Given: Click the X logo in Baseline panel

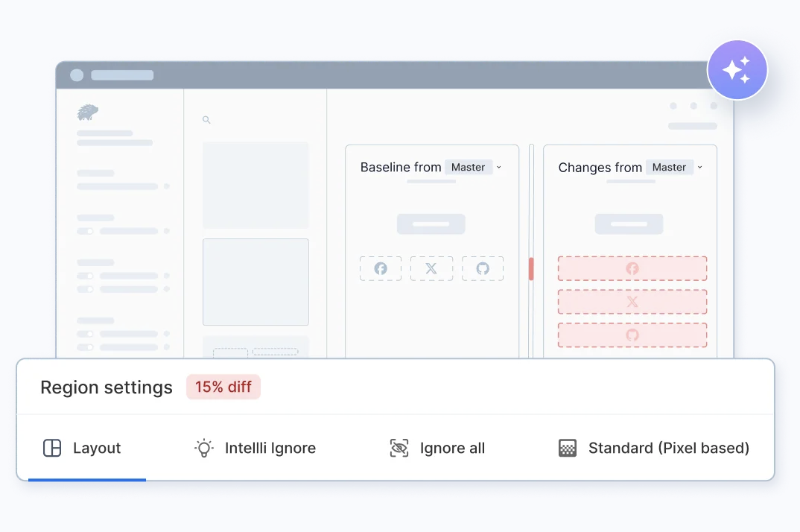Looking at the screenshot, I should (x=431, y=268).
